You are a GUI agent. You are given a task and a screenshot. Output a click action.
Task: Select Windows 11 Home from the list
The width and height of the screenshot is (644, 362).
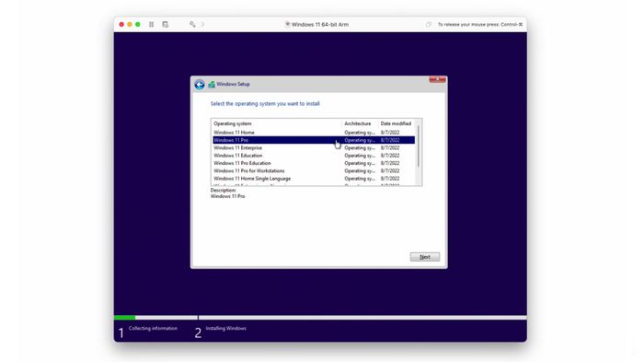pos(315,133)
